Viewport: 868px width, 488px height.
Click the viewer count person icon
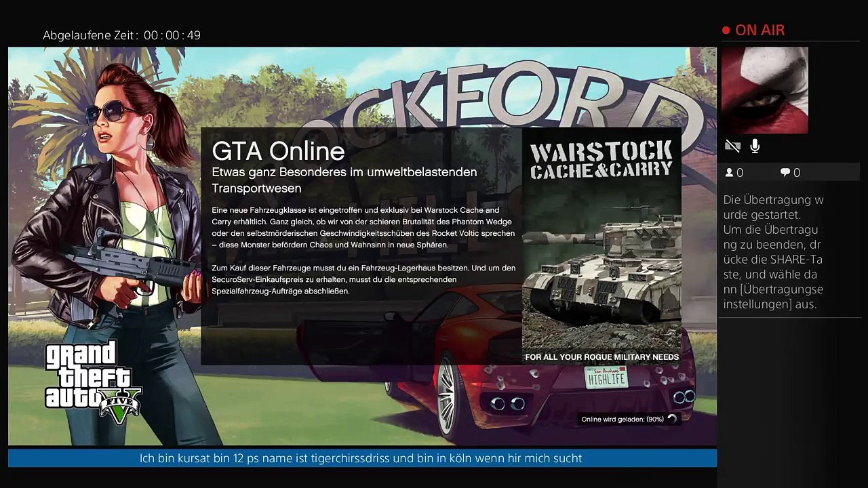(x=730, y=173)
